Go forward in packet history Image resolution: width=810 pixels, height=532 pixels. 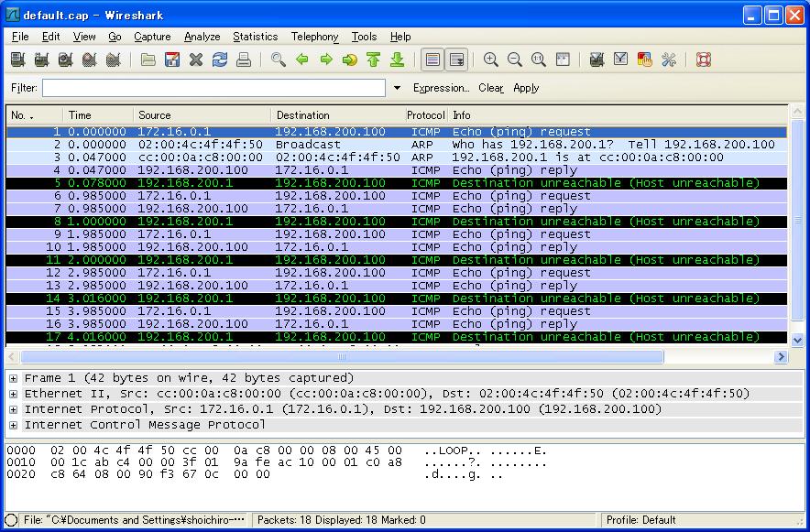326,60
